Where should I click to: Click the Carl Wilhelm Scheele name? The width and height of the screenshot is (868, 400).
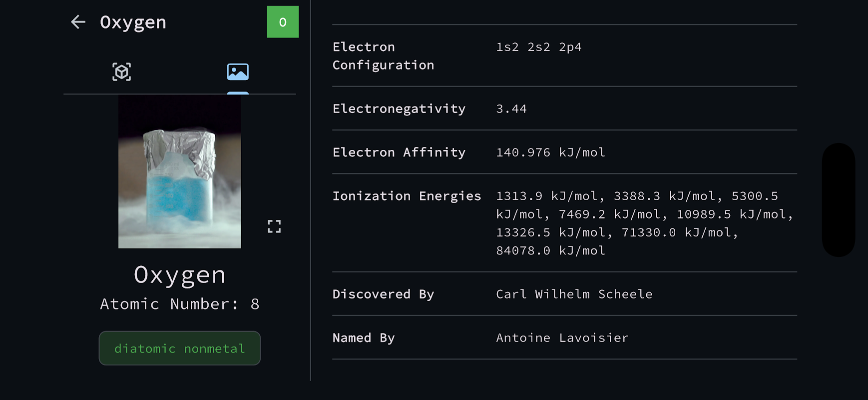(574, 294)
